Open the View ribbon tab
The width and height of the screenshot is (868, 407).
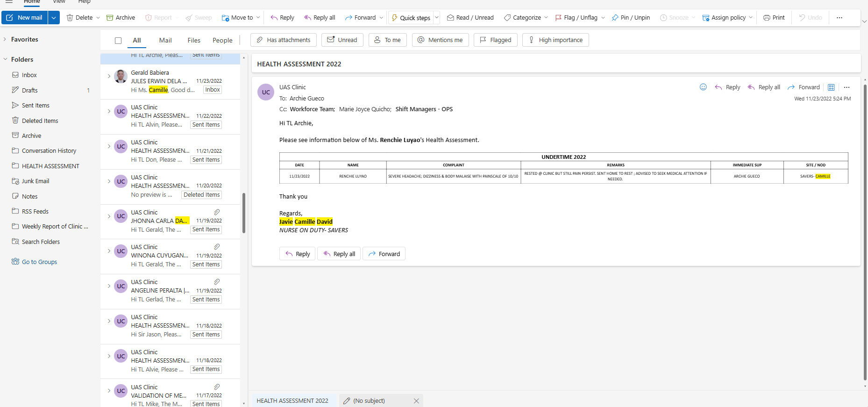click(x=59, y=2)
